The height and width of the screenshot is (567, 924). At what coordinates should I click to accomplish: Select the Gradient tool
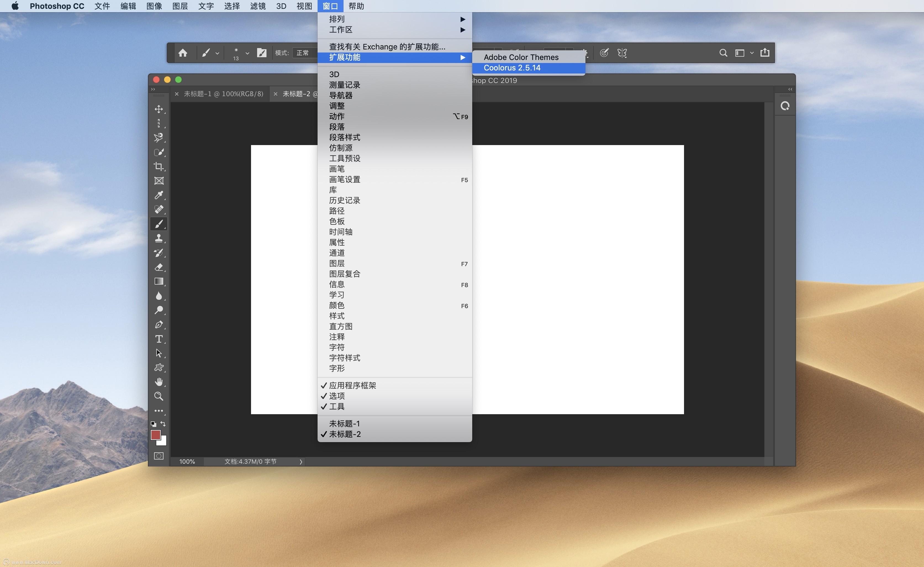159,282
